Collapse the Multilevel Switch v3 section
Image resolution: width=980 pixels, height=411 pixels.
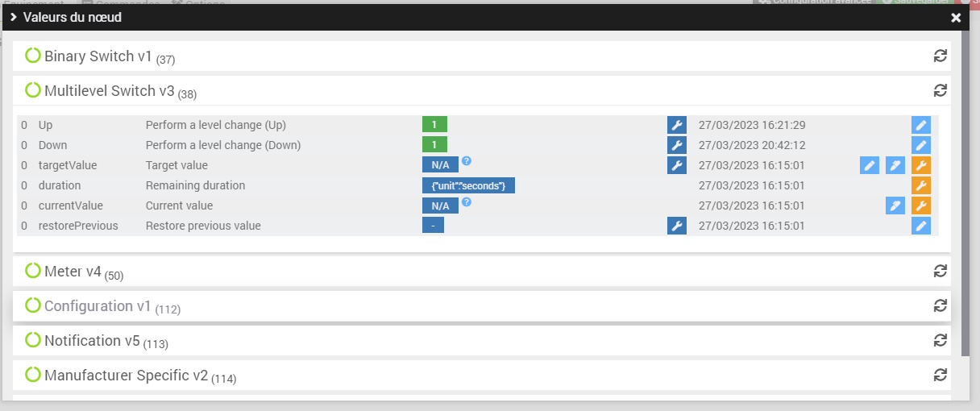tap(110, 91)
